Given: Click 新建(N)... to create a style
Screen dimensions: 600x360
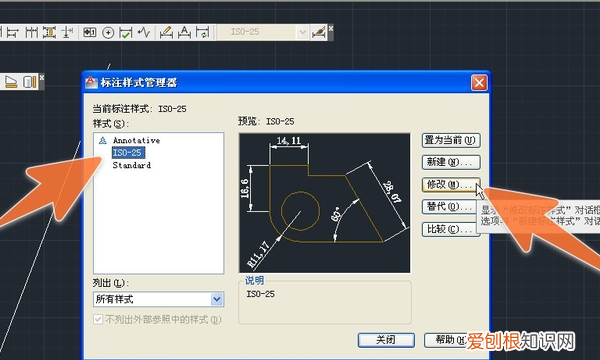Looking at the screenshot, I should point(451,162).
